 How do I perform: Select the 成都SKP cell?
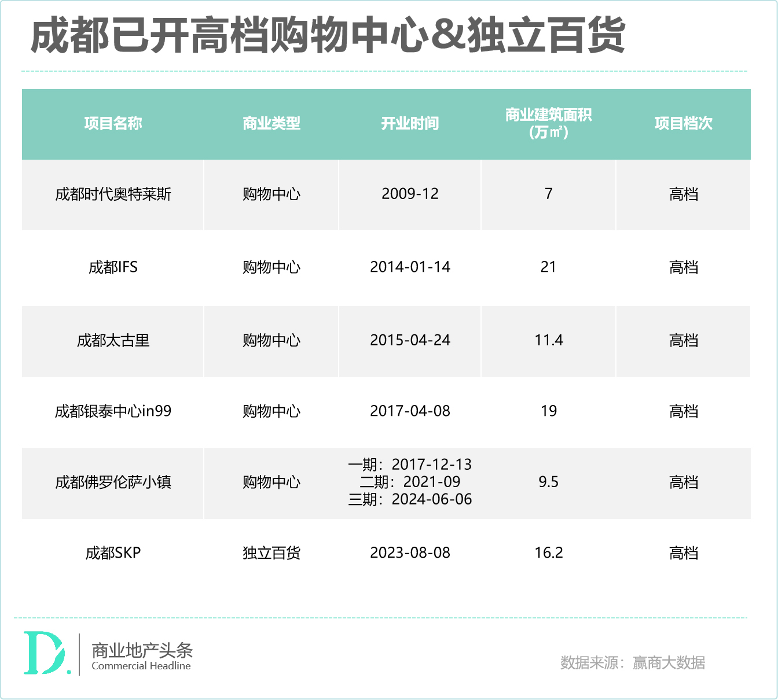pos(113,553)
